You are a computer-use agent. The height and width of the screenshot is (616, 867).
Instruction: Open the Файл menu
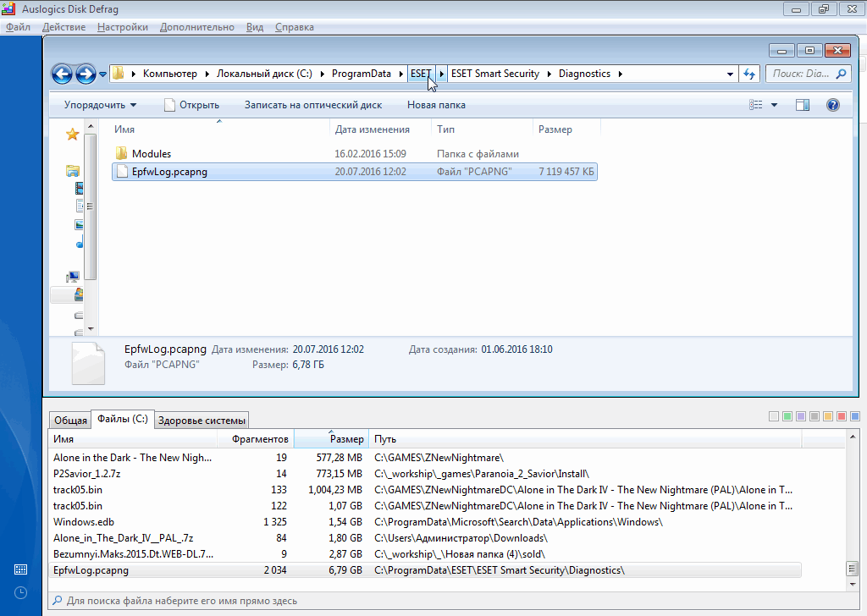coord(19,27)
